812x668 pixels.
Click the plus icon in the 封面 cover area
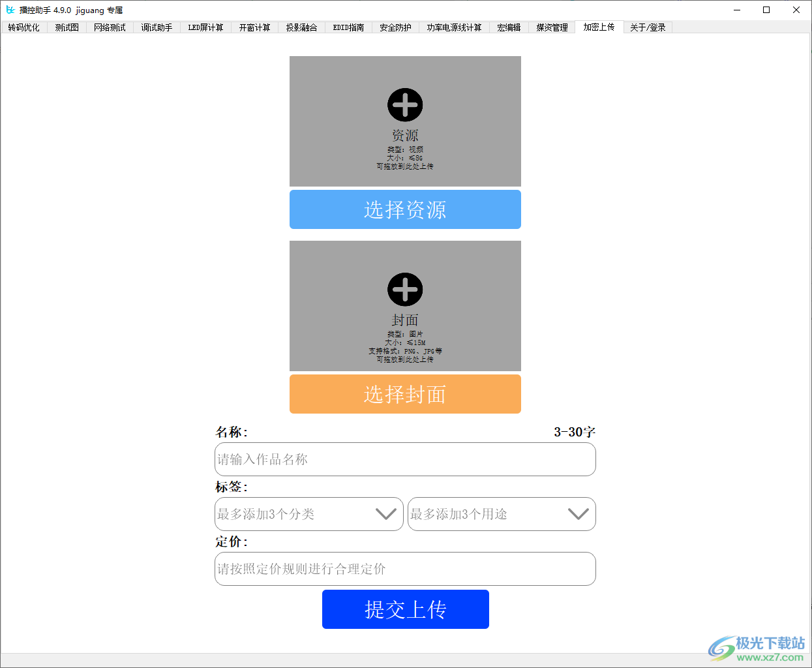[x=405, y=288]
